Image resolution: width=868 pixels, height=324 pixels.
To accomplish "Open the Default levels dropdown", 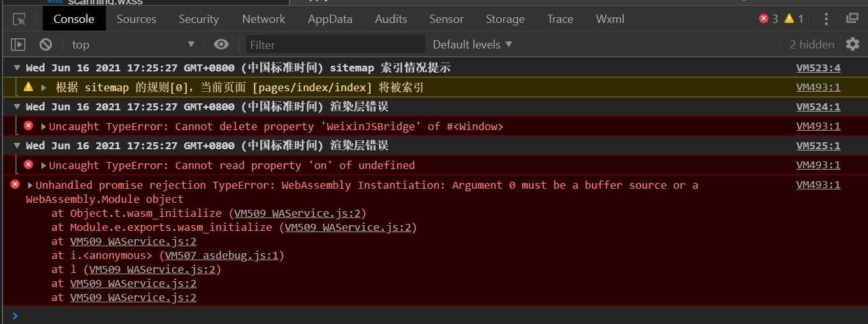I will coord(472,45).
